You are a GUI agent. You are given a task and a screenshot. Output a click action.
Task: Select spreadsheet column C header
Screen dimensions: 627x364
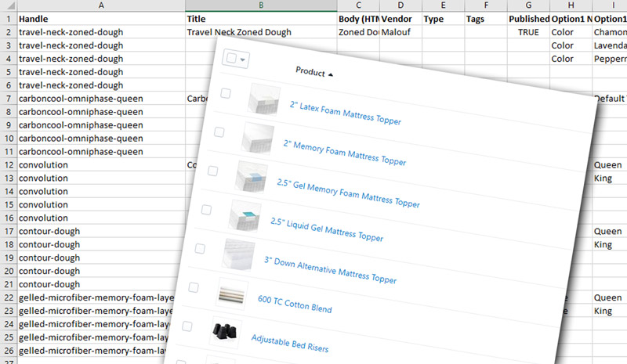pyautogui.click(x=358, y=5)
